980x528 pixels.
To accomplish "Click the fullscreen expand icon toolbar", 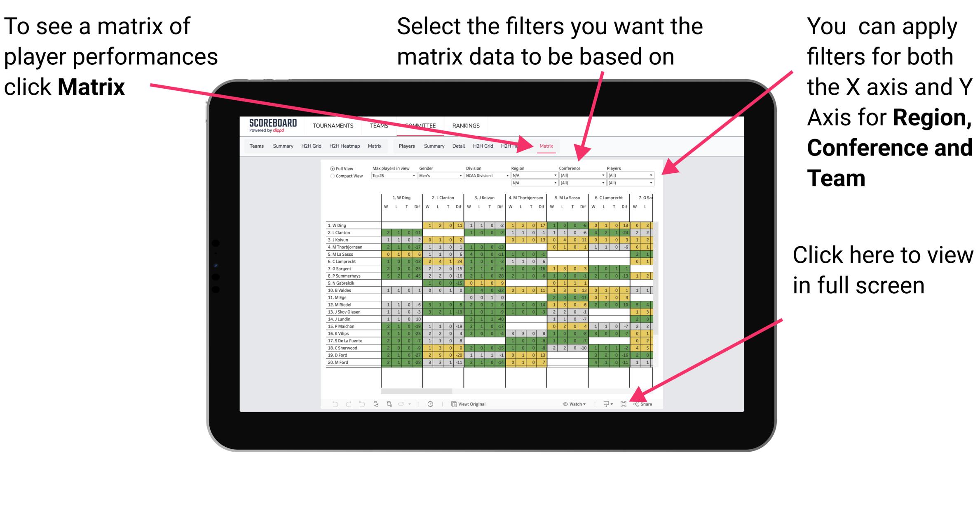I will (x=624, y=403).
